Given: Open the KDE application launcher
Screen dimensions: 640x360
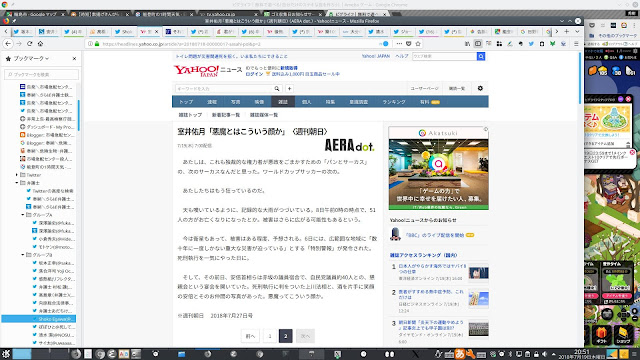Looking at the screenshot, I should [6, 354].
